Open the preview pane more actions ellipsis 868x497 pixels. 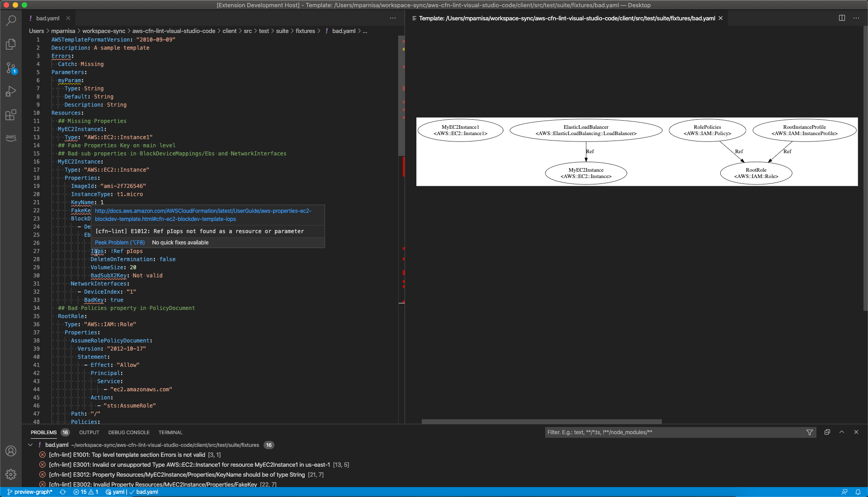856,18
